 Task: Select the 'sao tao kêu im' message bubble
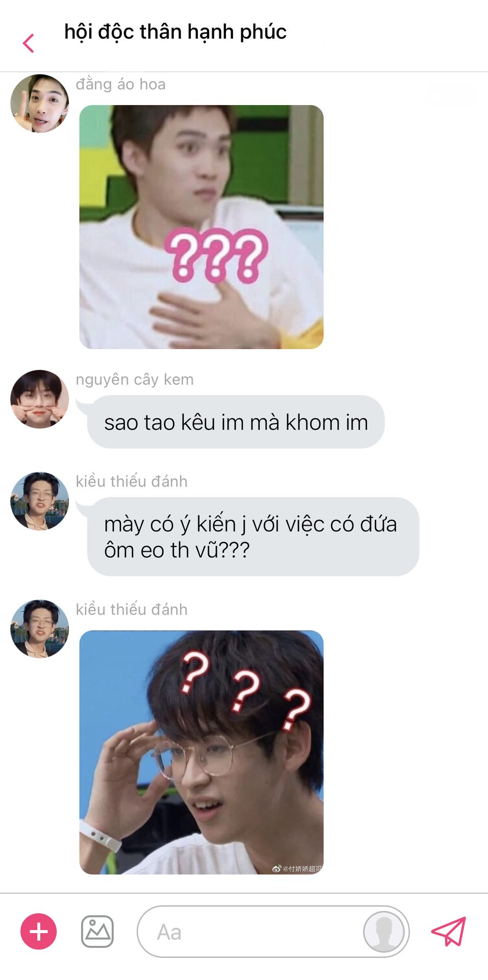click(236, 422)
